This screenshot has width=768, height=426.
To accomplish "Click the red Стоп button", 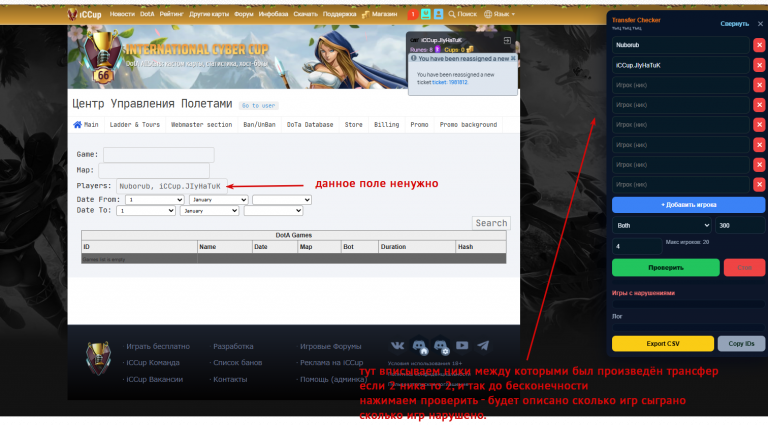I will 744,268.
